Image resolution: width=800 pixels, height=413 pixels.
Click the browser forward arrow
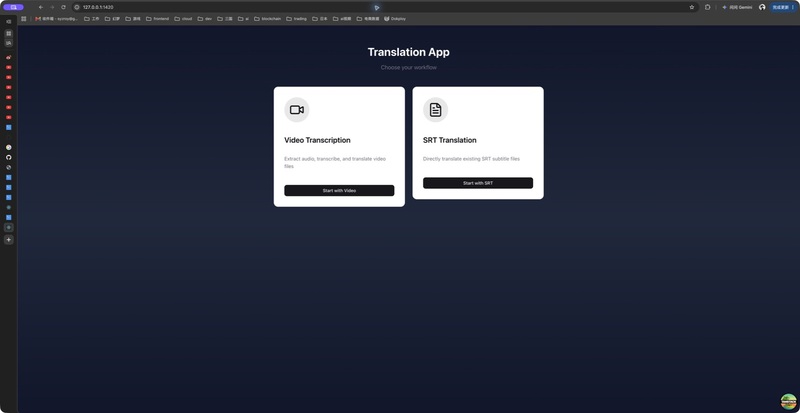pyautogui.click(x=52, y=7)
